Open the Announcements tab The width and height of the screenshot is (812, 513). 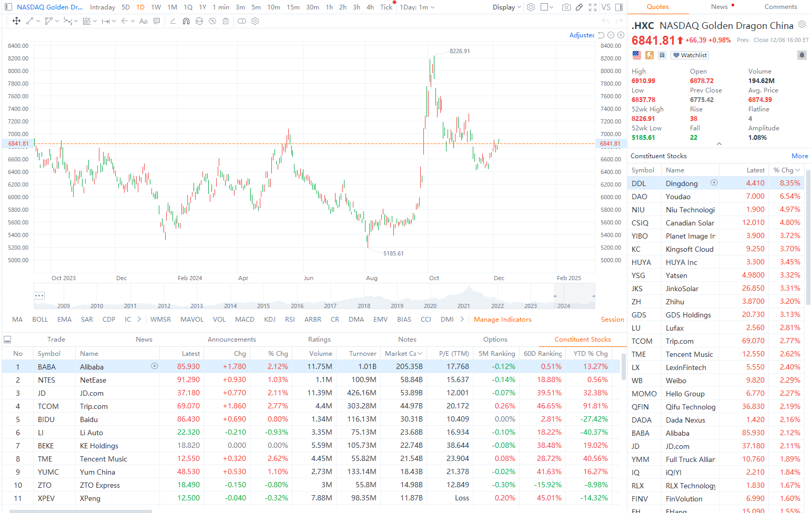tap(232, 340)
